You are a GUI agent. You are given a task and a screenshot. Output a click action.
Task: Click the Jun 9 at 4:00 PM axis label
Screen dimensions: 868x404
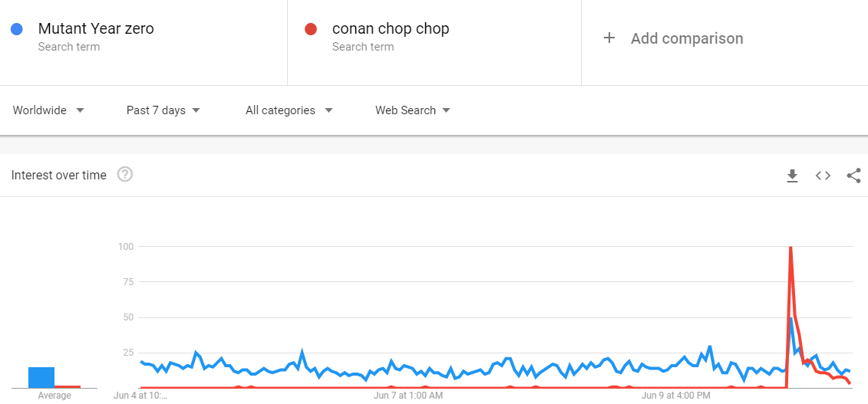click(x=676, y=396)
